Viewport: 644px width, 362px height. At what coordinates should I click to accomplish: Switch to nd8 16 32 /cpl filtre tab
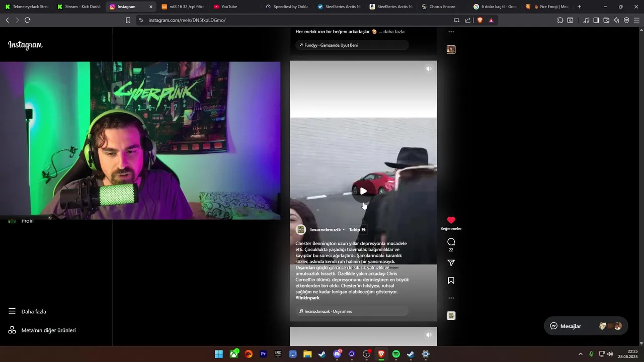point(183,7)
